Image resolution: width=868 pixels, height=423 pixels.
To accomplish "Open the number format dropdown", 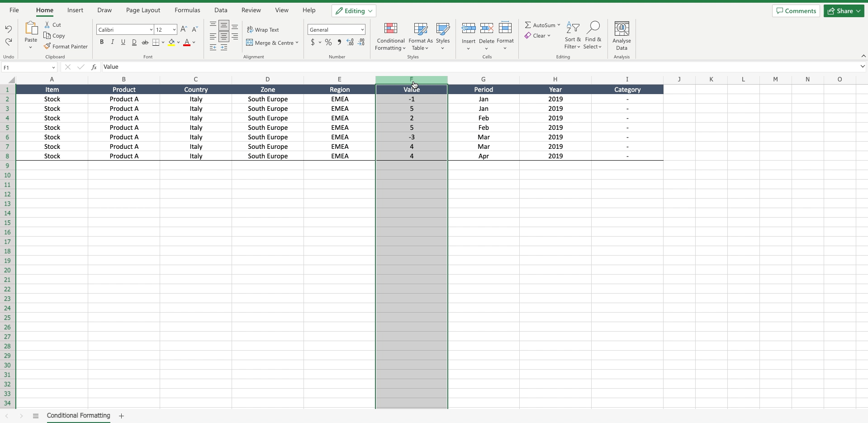I will click(x=362, y=29).
